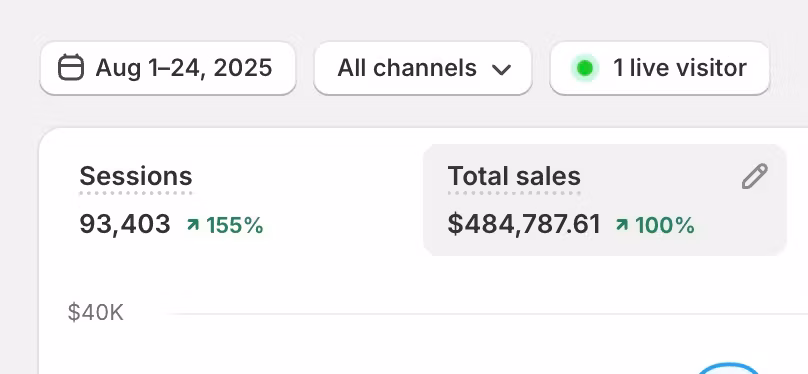Select the Total sales metric heading
This screenshot has width=808, height=374.
click(x=514, y=176)
